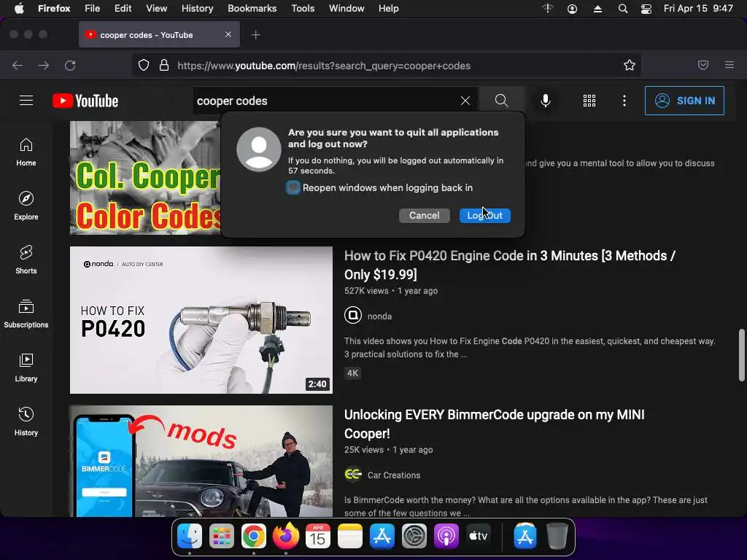Open Notes from the Dock
Screen dimensions: 747x560
pos(350,536)
